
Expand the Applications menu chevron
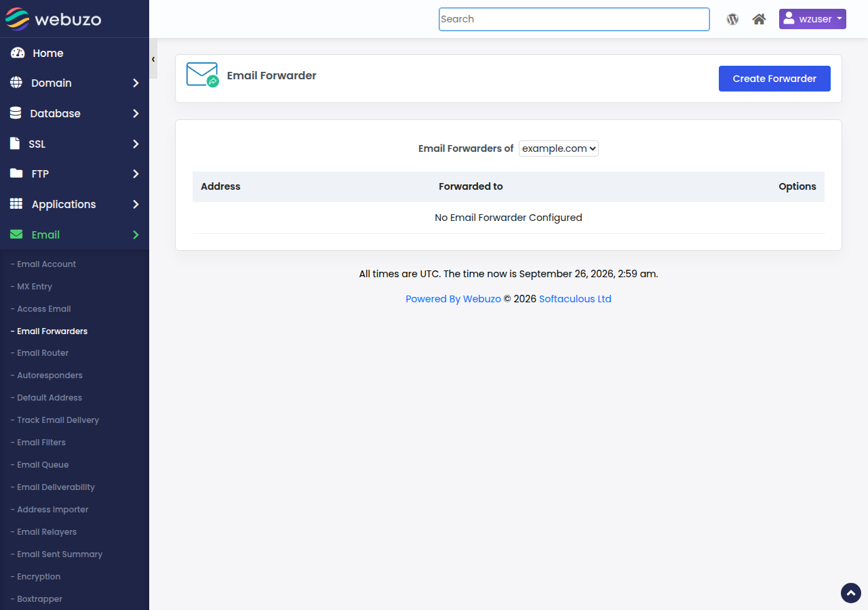pyautogui.click(x=136, y=204)
